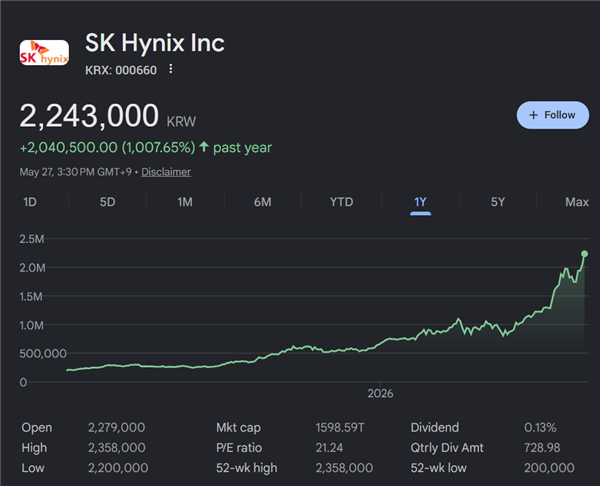Select the 6M range tab
The width and height of the screenshot is (600, 486).
click(x=262, y=202)
